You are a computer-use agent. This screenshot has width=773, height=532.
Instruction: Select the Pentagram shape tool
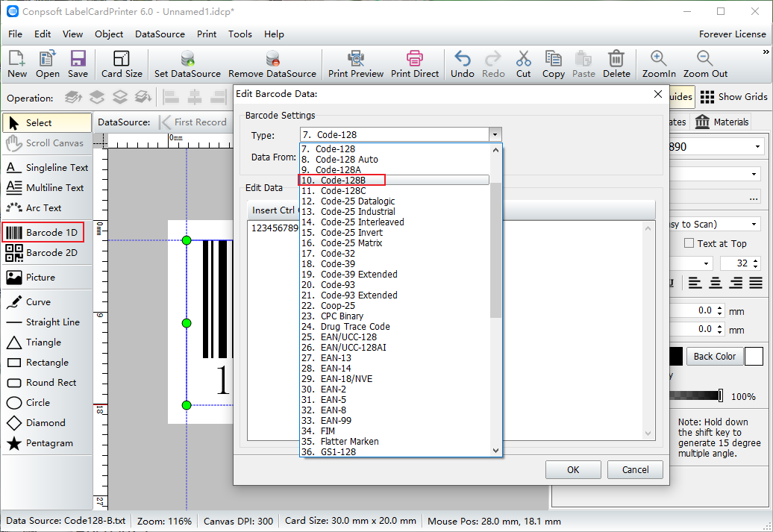click(47, 443)
